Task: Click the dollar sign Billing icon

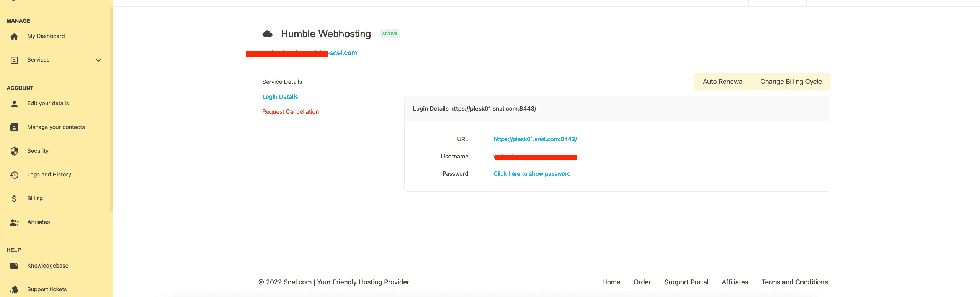Action: [14, 199]
